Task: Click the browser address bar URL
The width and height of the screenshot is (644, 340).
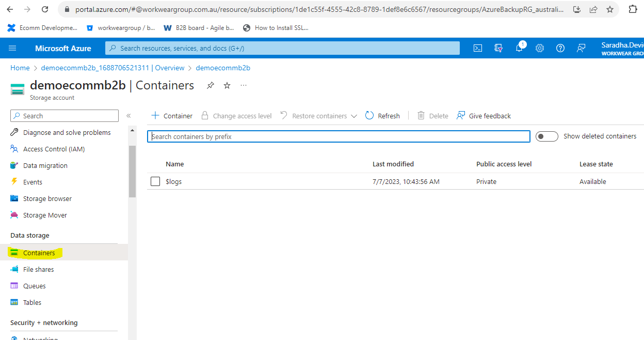Action: [320, 9]
